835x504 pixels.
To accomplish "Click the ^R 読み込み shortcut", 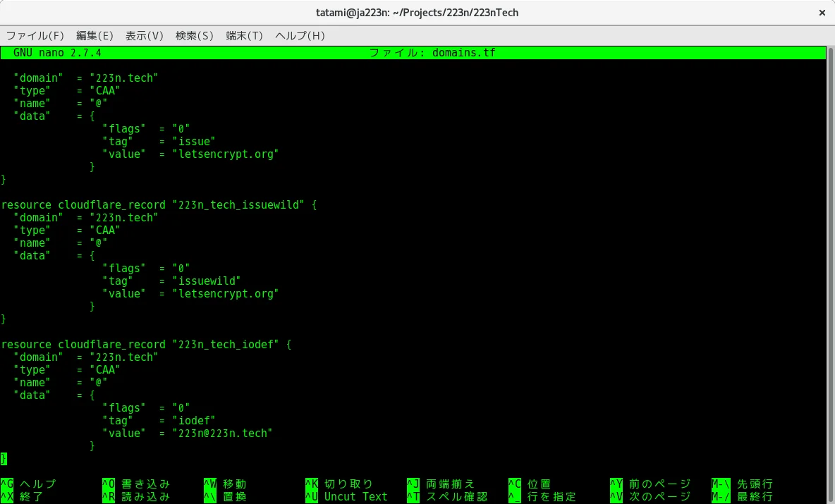I will pos(136,496).
